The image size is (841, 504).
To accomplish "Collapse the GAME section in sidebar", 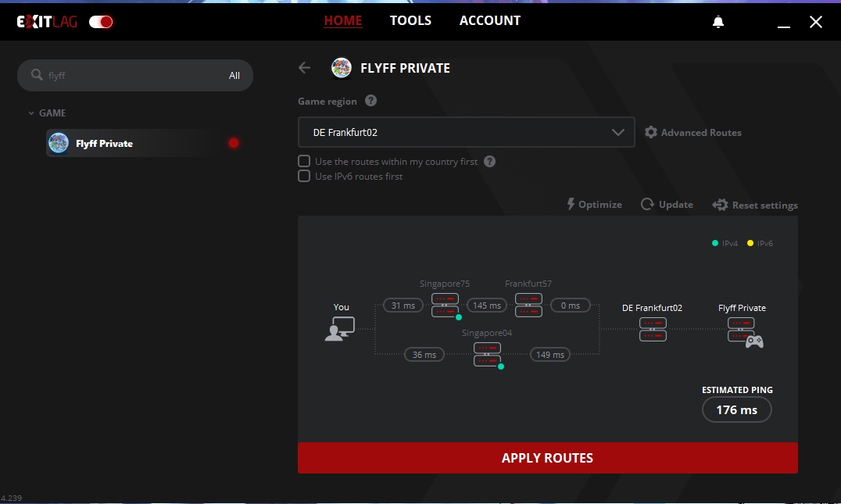I will click(x=32, y=113).
